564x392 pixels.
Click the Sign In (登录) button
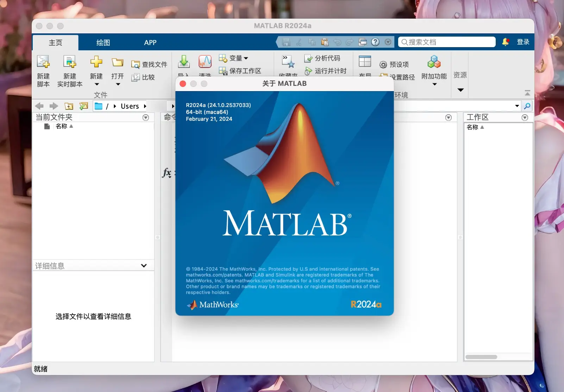tap(523, 42)
